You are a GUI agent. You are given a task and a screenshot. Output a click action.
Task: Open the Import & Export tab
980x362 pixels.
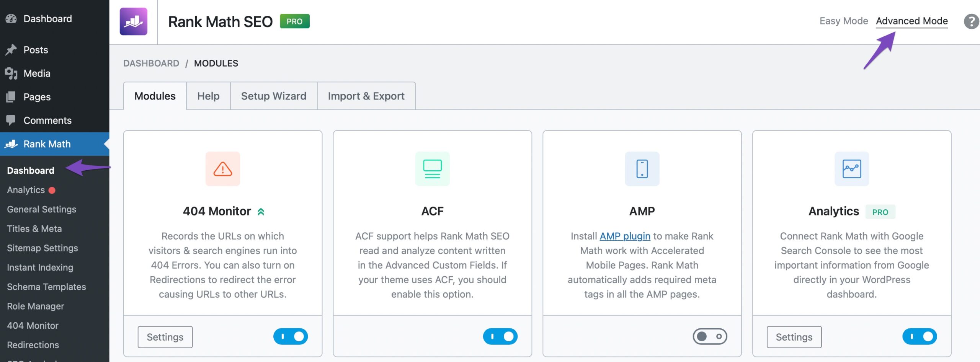366,96
